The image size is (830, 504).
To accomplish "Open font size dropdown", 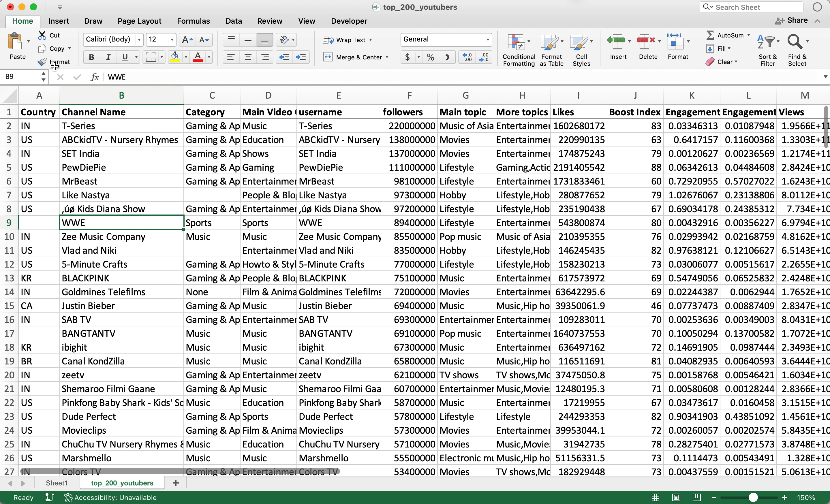I will tap(172, 40).
